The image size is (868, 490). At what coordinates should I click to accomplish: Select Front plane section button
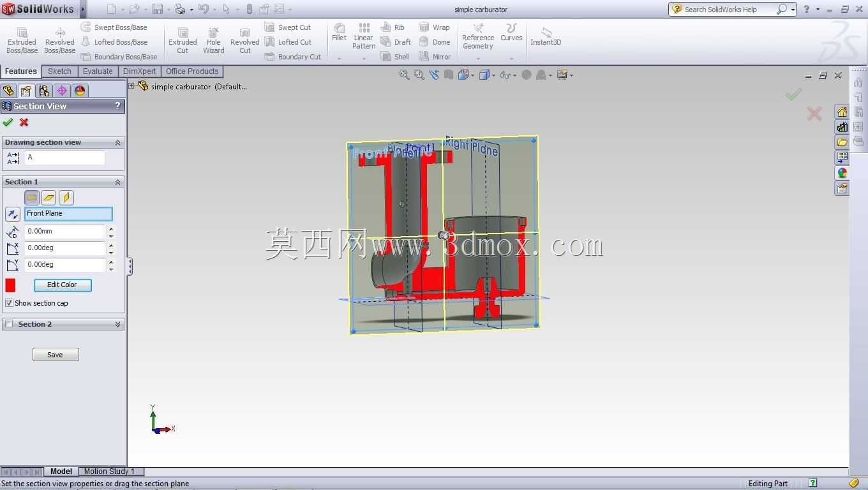(x=32, y=198)
